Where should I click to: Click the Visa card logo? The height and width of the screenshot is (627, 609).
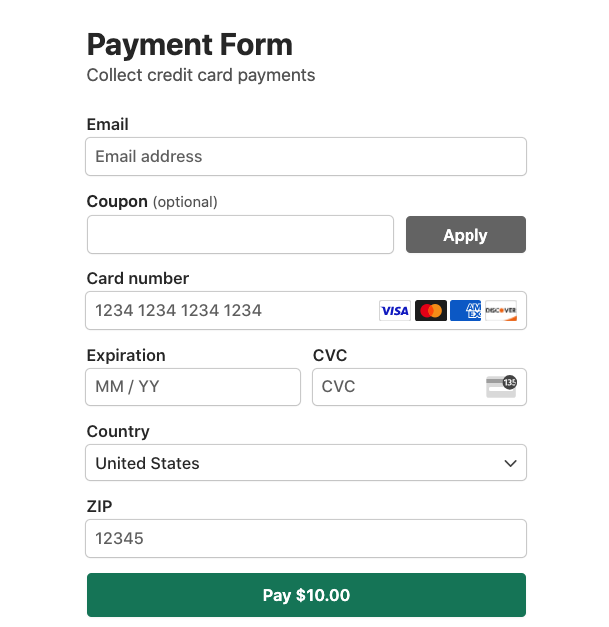395,311
